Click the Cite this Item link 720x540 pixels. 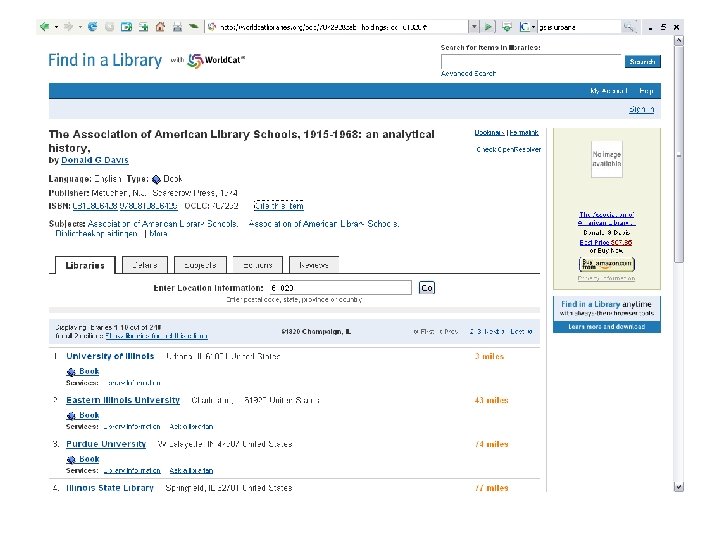tap(278, 206)
